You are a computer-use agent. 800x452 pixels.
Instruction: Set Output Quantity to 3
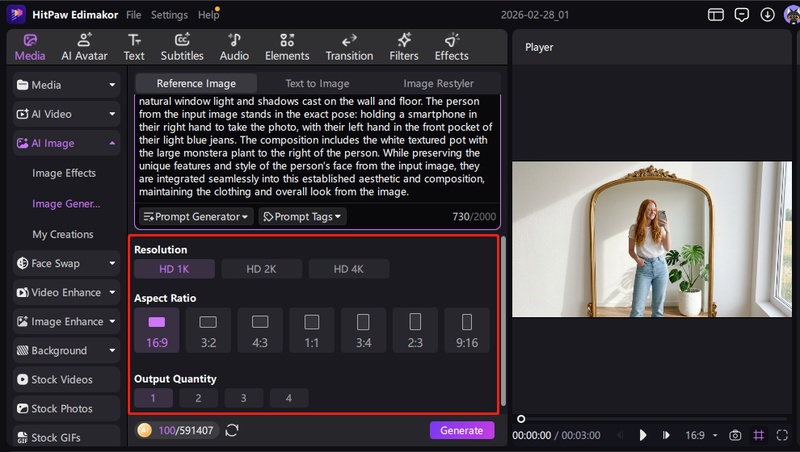243,398
